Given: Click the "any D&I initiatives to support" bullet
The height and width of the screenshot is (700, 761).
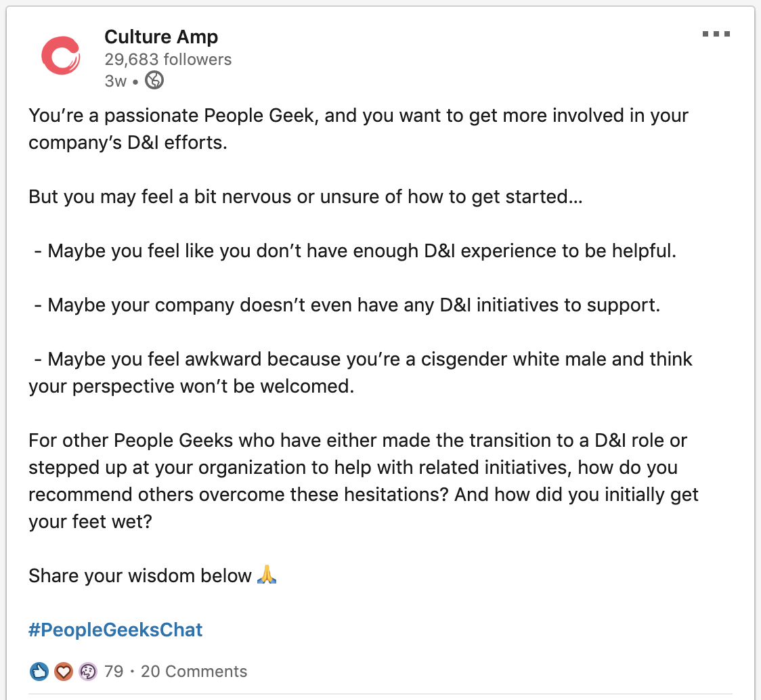Looking at the screenshot, I should (353, 305).
